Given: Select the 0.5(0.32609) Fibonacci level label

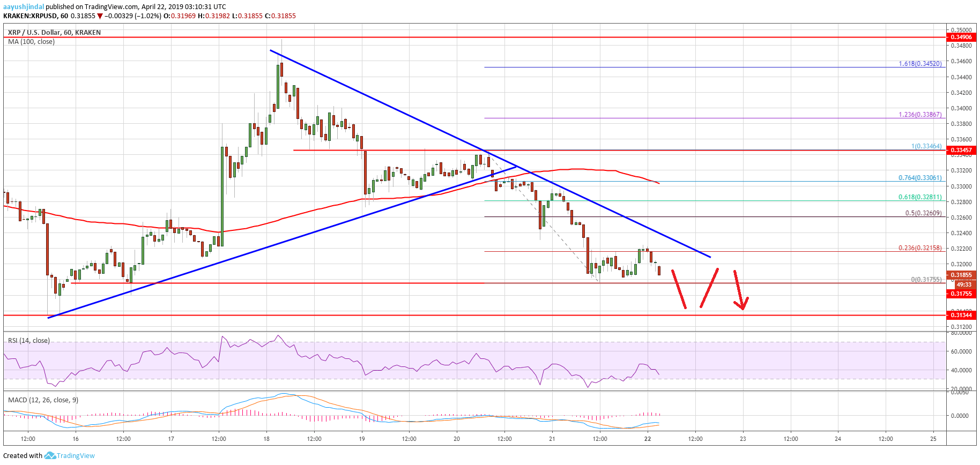Looking at the screenshot, I should (x=923, y=213).
